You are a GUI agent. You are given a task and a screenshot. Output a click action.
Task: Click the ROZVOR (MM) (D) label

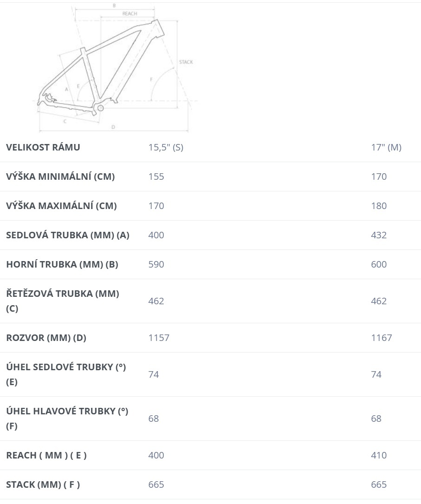pos(46,338)
